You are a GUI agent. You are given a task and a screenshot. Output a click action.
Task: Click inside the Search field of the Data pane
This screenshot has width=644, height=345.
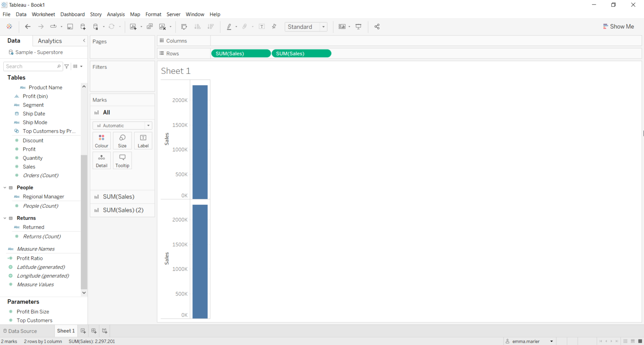pos(29,66)
